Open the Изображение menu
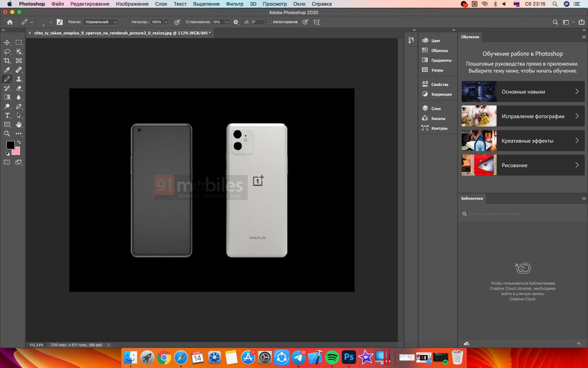The width and height of the screenshot is (588, 368). (132, 4)
